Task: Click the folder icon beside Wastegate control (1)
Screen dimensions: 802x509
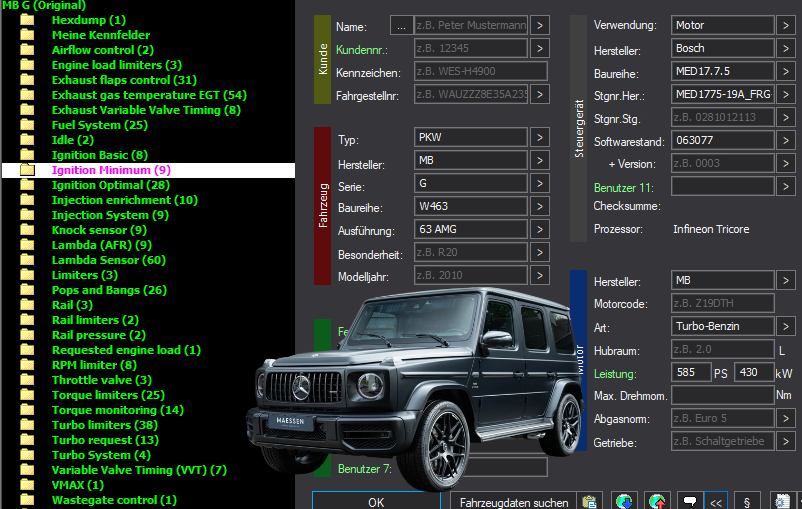Action: point(27,500)
